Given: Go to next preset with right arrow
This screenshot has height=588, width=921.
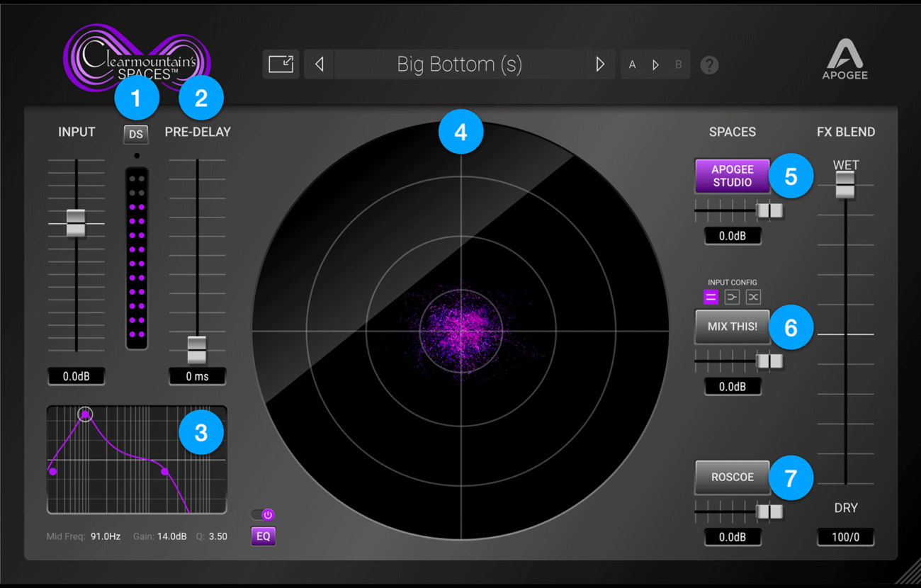Looking at the screenshot, I should (x=599, y=64).
